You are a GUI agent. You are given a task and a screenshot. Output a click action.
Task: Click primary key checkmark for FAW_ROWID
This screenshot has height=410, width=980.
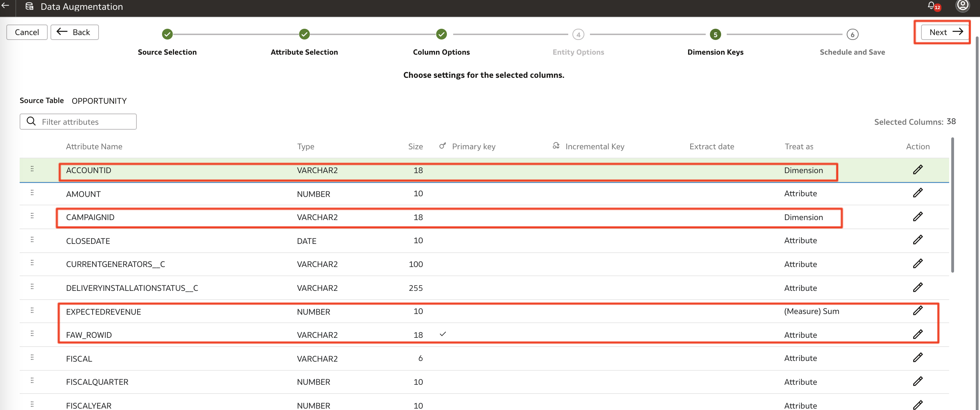(x=442, y=334)
